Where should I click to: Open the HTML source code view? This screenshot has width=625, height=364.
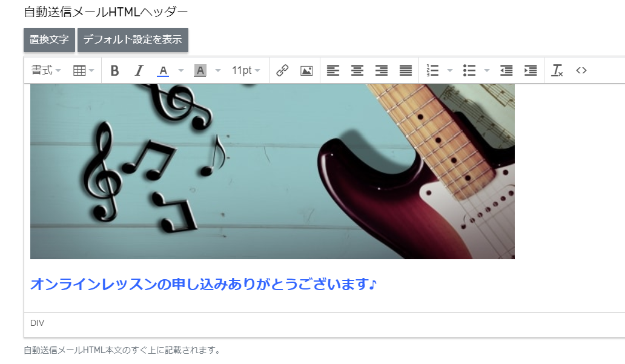581,71
